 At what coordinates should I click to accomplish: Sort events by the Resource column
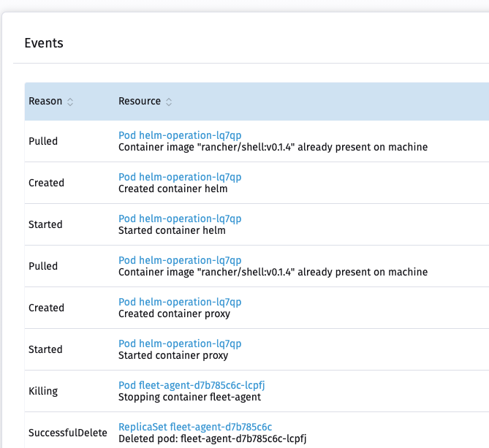(169, 102)
